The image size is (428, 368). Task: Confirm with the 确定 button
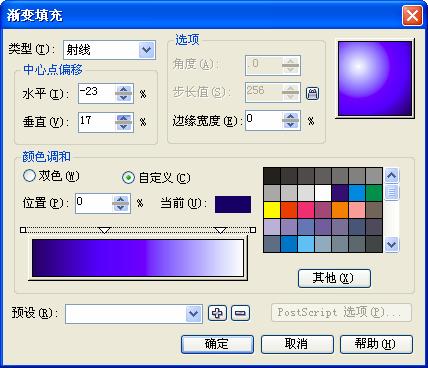(x=217, y=344)
